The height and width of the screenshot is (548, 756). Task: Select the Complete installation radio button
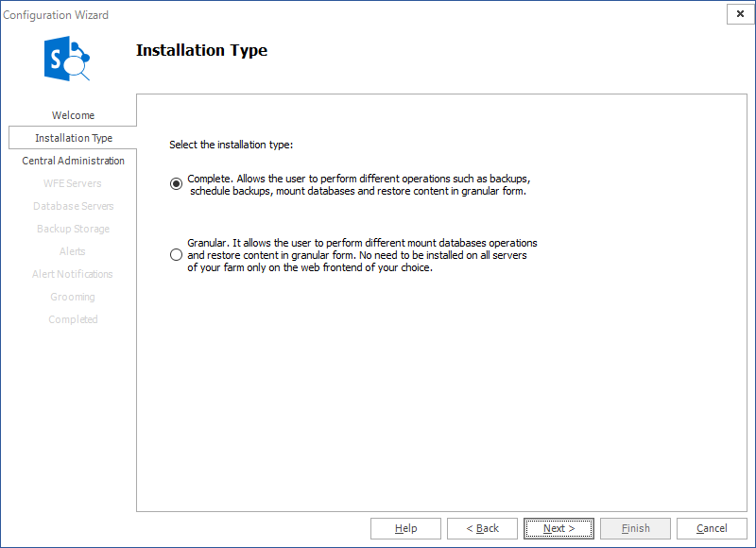[x=176, y=184]
